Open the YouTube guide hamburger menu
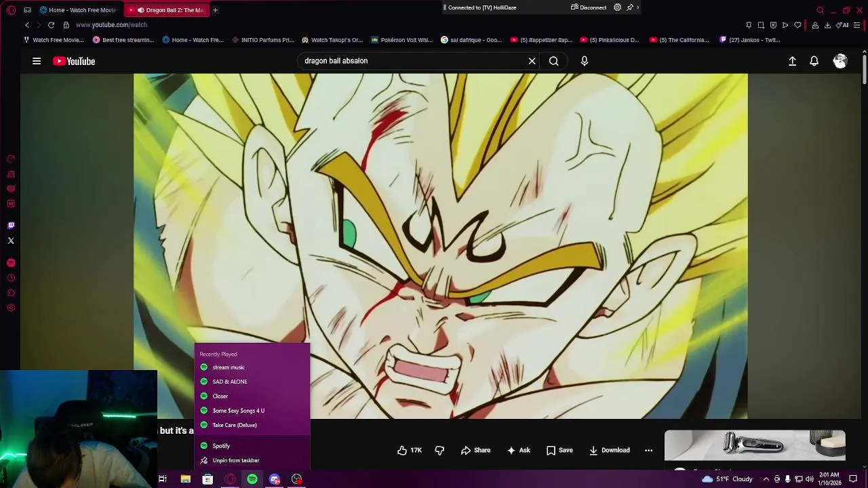 pos(37,61)
